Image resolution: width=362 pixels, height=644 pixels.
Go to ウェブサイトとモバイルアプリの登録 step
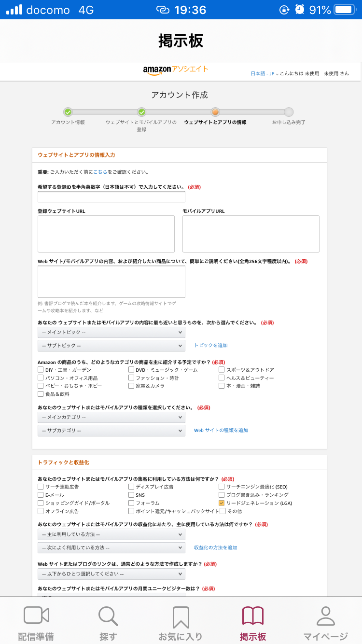click(141, 112)
